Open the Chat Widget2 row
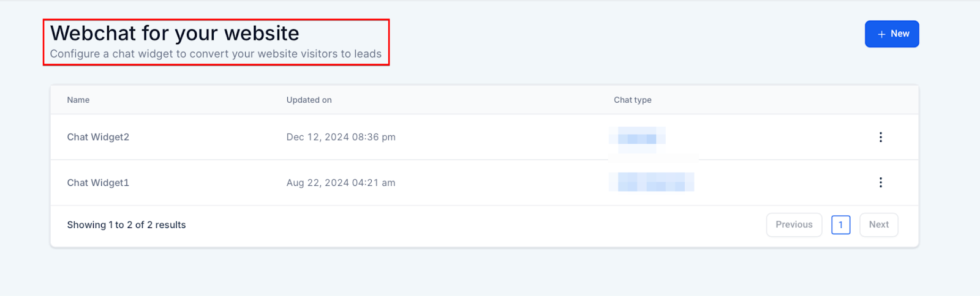Image resolution: width=980 pixels, height=296 pixels. [x=98, y=137]
